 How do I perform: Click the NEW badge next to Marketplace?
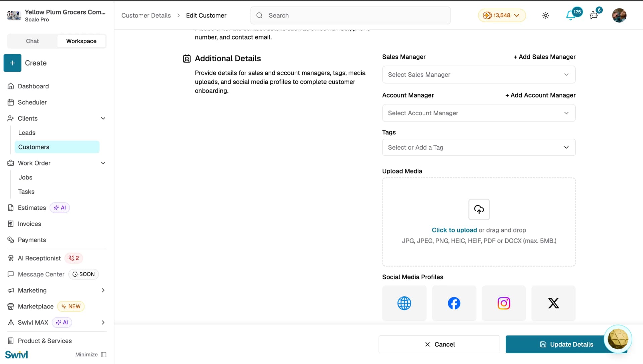71,306
